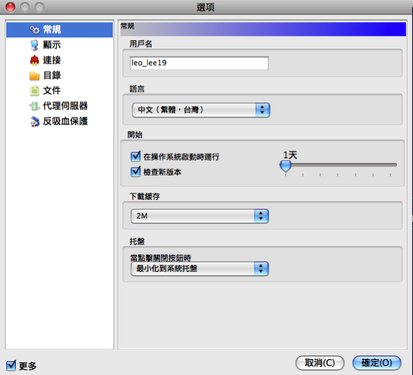Screen dimensions: 413x375
Task: Click the 文件 file icon
Action: [x=34, y=91]
